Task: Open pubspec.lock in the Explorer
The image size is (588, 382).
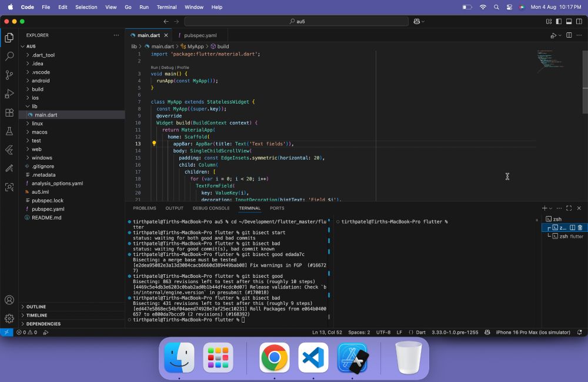Action: click(x=47, y=201)
